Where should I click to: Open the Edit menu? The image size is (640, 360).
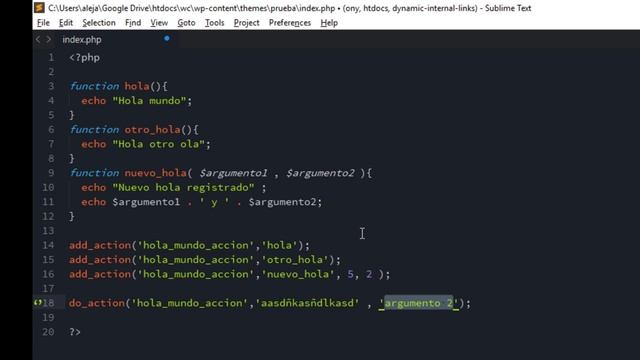point(66,23)
